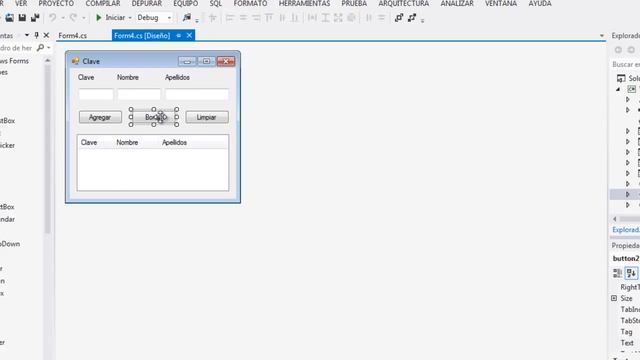Click the Align Lefts layout icon
640x360 pixels.
coord(230,18)
